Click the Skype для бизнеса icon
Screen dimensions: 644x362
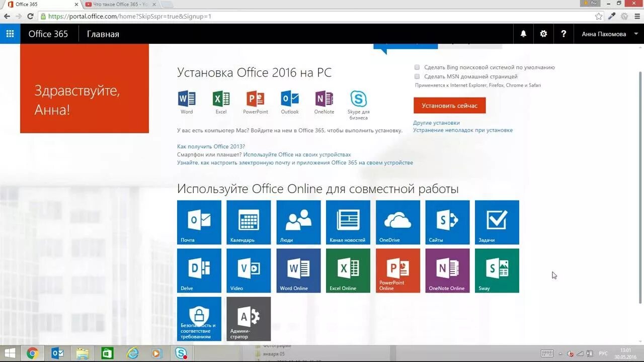[x=358, y=99]
